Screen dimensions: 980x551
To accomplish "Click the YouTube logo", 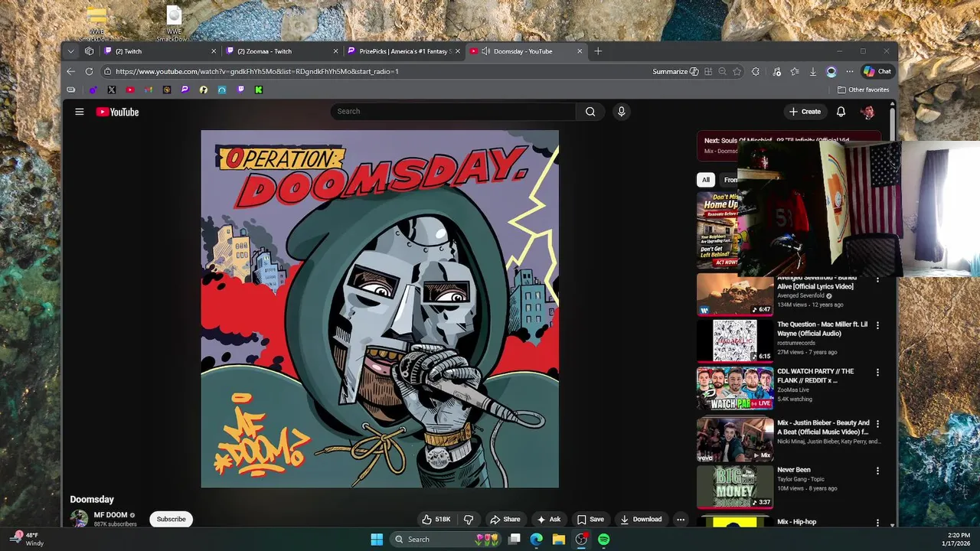I will [117, 112].
